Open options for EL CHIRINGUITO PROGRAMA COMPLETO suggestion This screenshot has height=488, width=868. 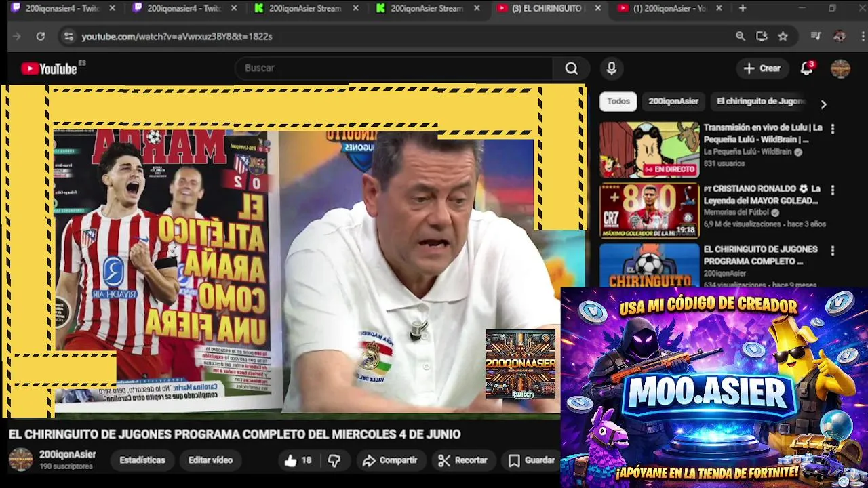point(833,251)
